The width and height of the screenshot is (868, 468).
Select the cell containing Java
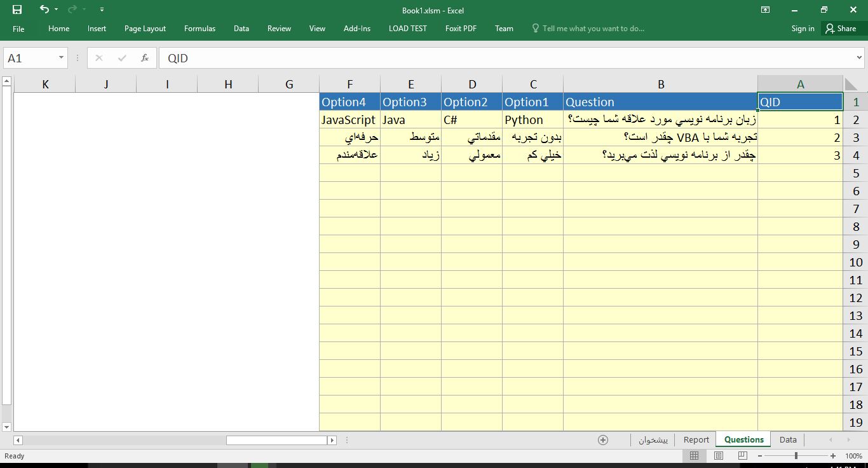410,120
